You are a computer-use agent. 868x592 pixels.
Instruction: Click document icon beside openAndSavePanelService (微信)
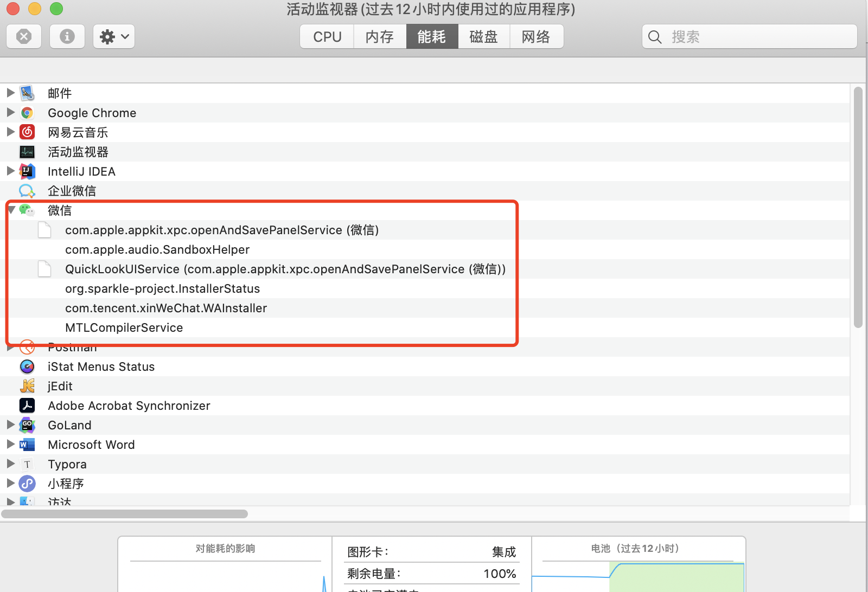44,230
